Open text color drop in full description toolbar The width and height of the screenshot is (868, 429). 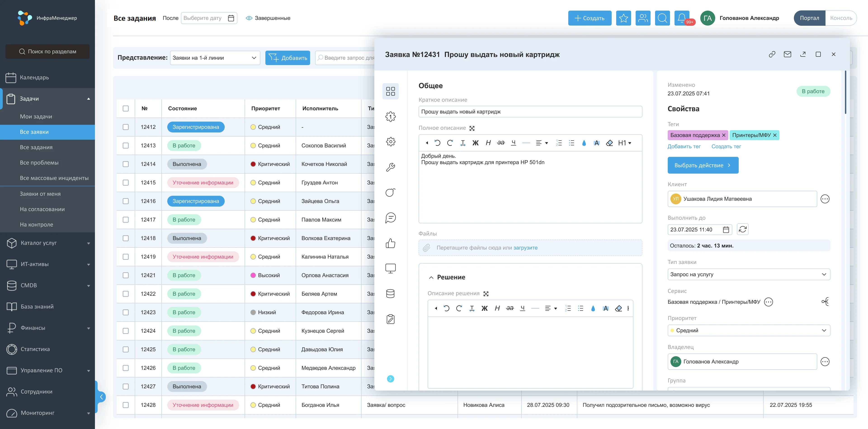point(584,143)
